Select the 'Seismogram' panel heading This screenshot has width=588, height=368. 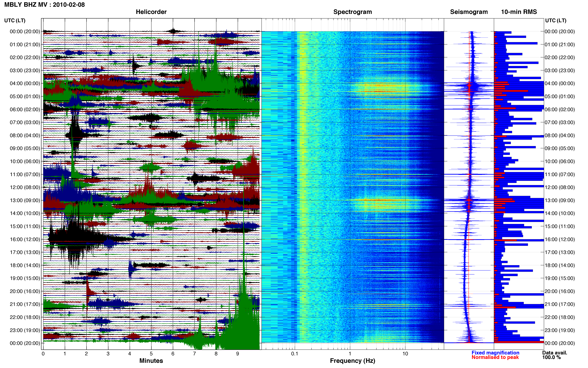469,12
